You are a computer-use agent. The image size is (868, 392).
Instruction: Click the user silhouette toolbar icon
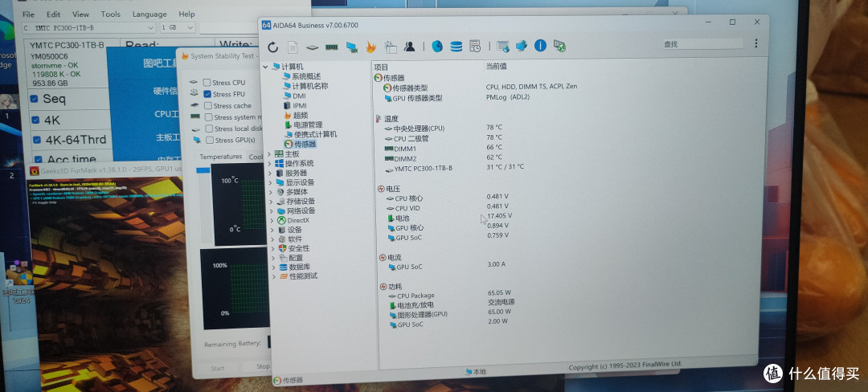pos(410,47)
